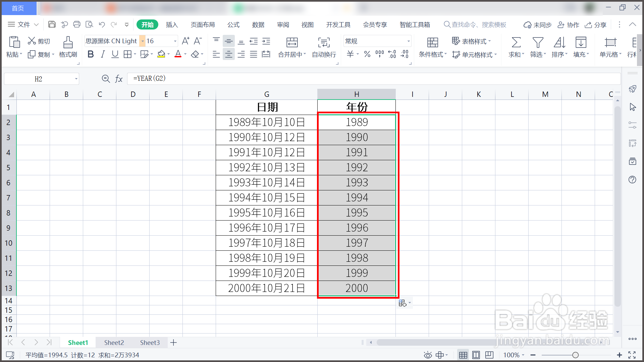Viewport: 644px width, 362px height.
Task: Click decrease decimal places icon
Action: point(405,54)
